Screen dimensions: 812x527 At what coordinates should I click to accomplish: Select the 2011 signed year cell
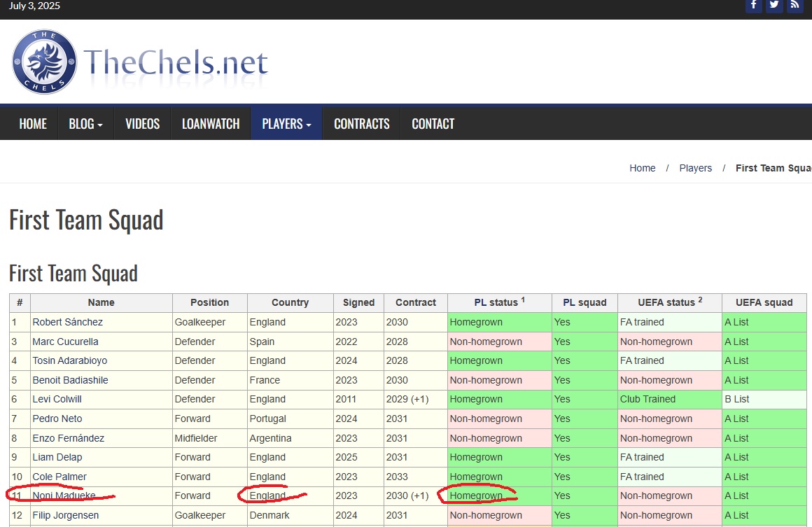tap(358, 399)
